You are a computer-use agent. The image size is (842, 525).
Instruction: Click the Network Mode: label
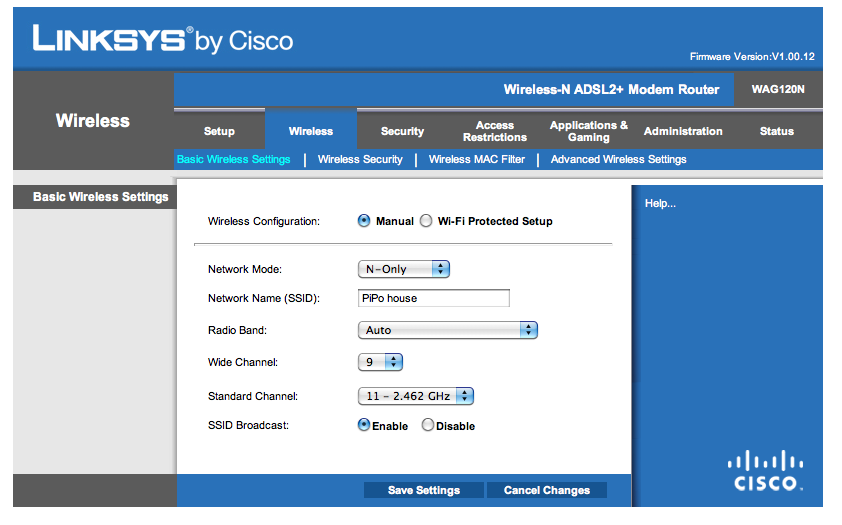245,269
